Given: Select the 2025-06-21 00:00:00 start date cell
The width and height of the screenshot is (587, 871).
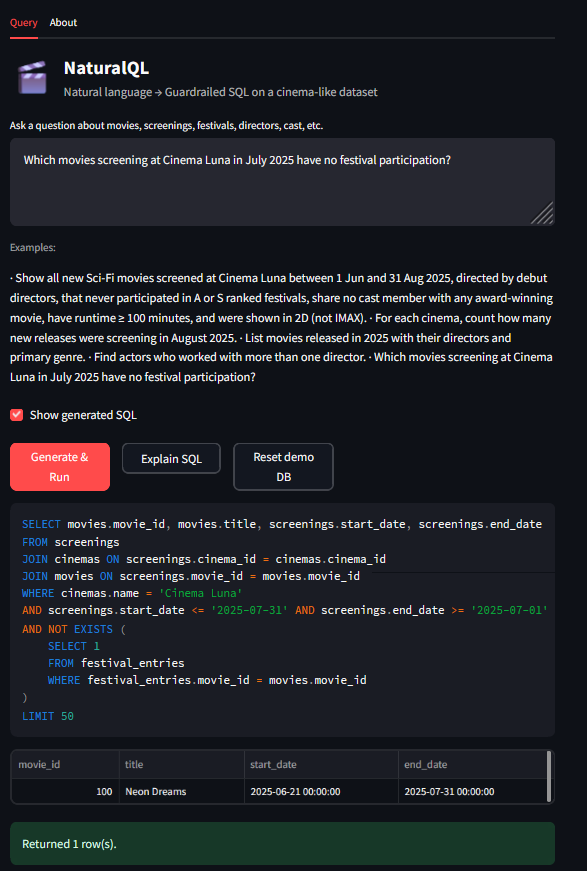Looking at the screenshot, I should pyautogui.click(x=321, y=792).
